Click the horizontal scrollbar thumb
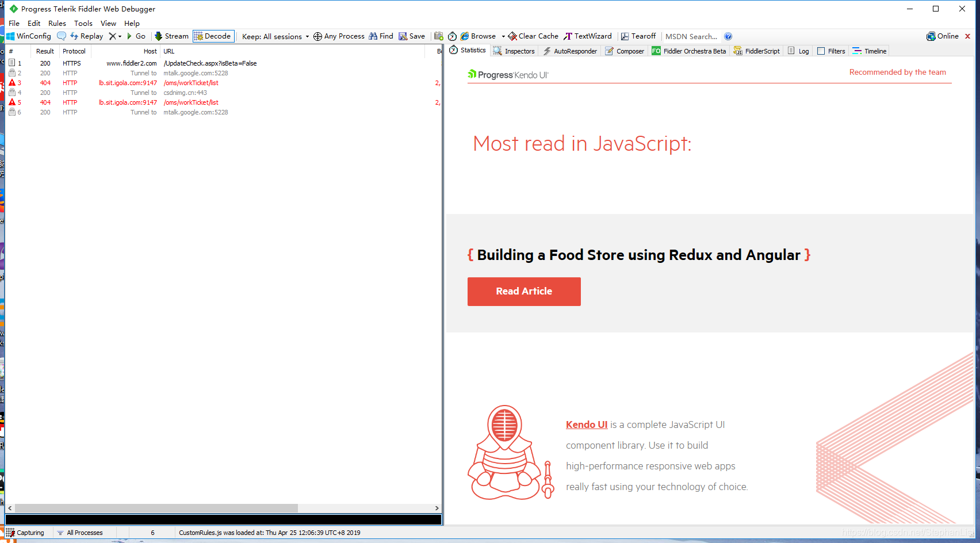Image resolution: width=980 pixels, height=543 pixels. coord(156,508)
